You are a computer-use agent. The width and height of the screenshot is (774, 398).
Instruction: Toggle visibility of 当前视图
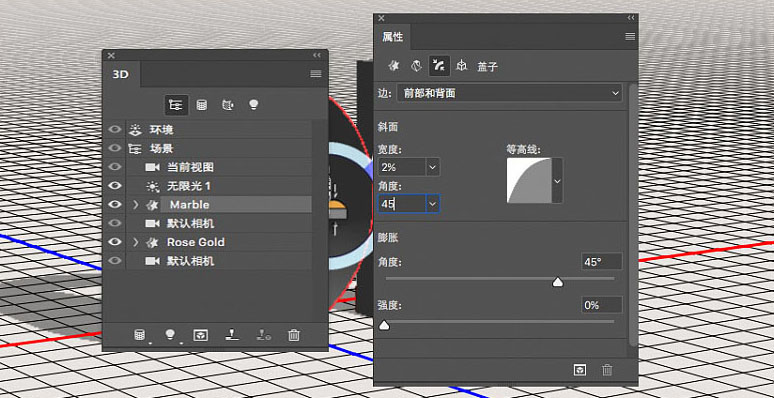115,167
